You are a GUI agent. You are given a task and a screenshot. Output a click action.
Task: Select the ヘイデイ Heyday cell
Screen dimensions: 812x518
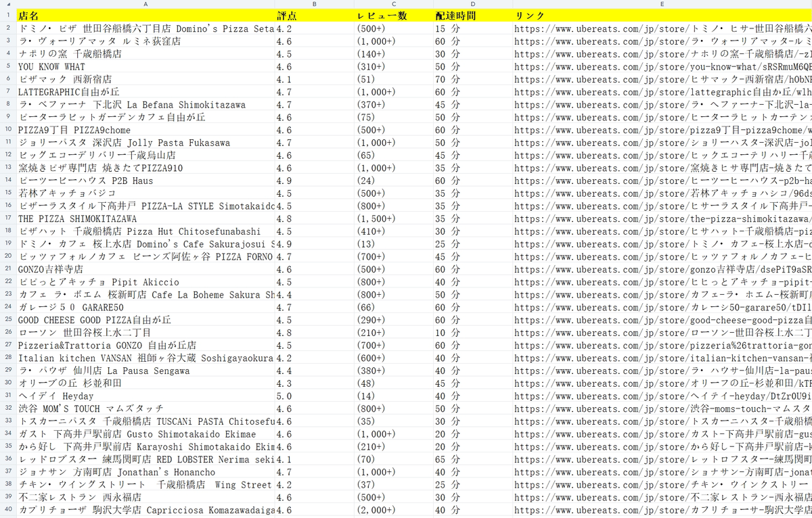tap(145, 396)
